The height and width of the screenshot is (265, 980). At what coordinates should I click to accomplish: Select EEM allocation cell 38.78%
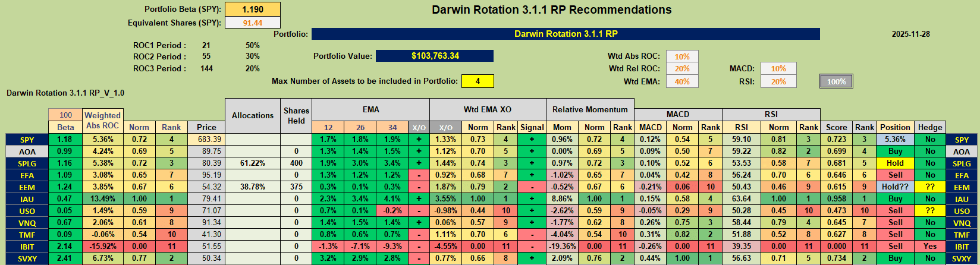click(253, 187)
